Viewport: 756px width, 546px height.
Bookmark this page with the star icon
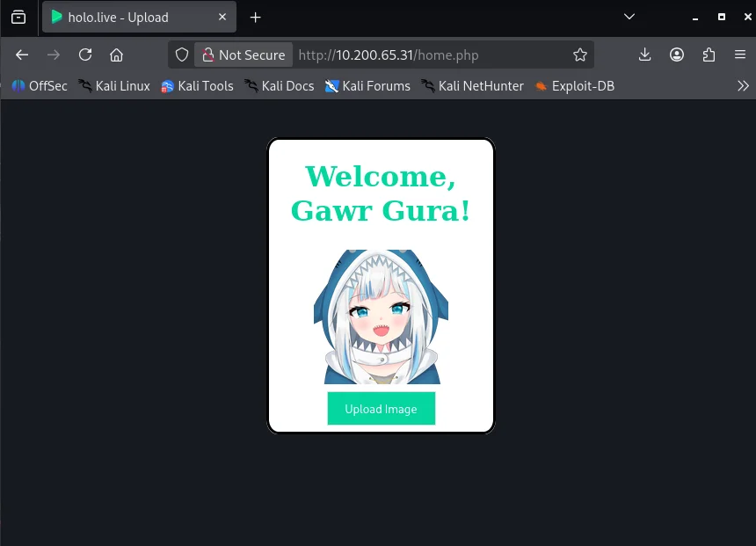click(579, 55)
